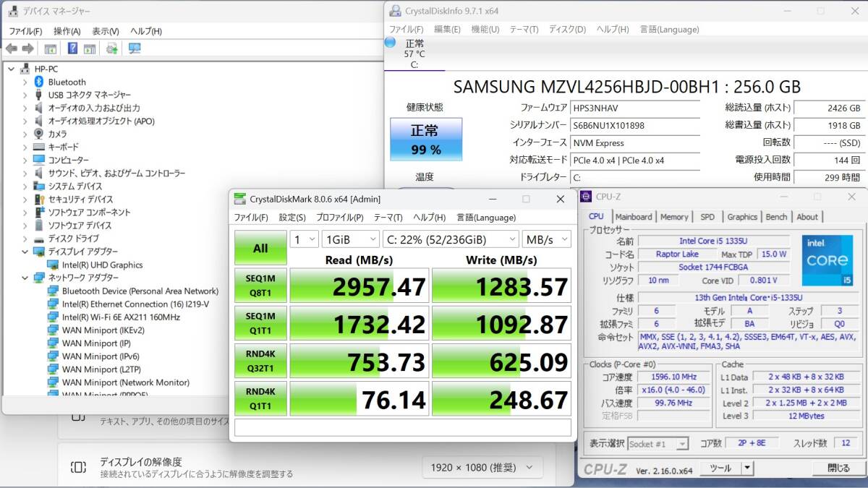Run the SEQ1M Q8T1 benchmark button

click(260, 286)
